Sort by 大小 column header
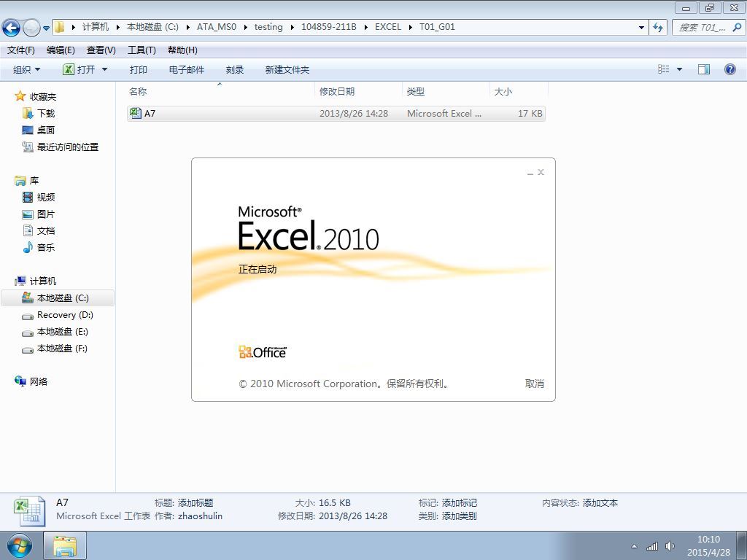The width and height of the screenshot is (747, 560). pos(503,91)
